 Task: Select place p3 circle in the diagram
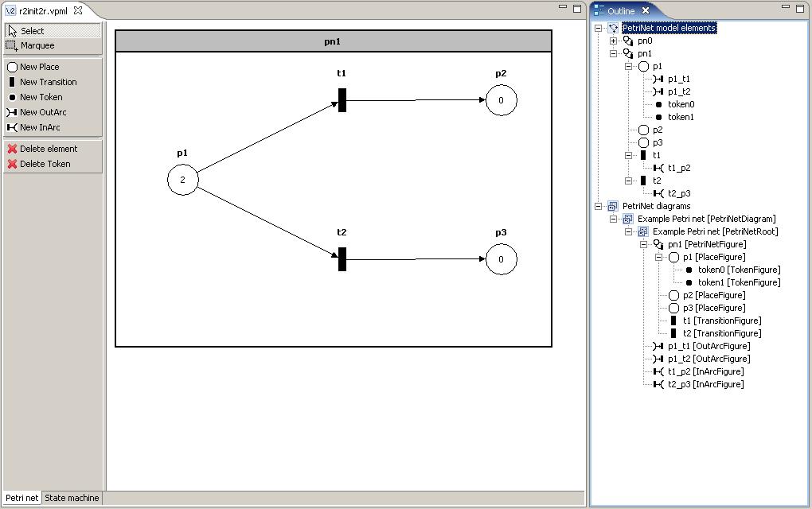click(502, 259)
